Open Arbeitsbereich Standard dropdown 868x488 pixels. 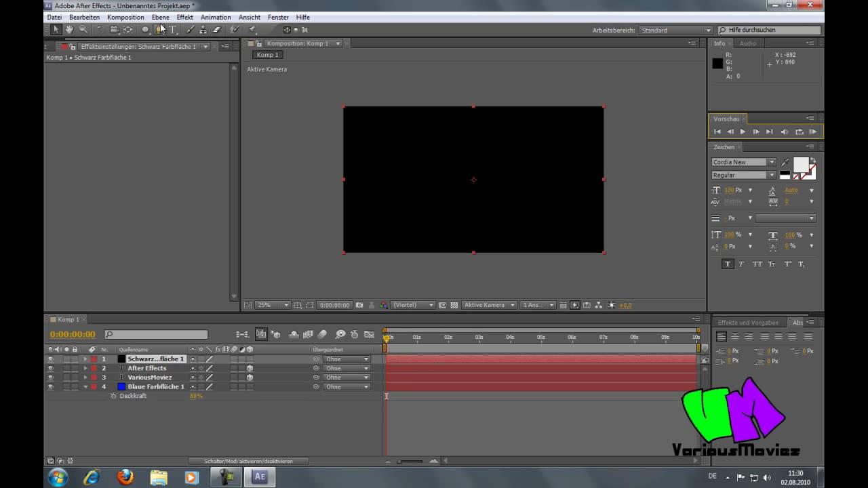coord(675,30)
